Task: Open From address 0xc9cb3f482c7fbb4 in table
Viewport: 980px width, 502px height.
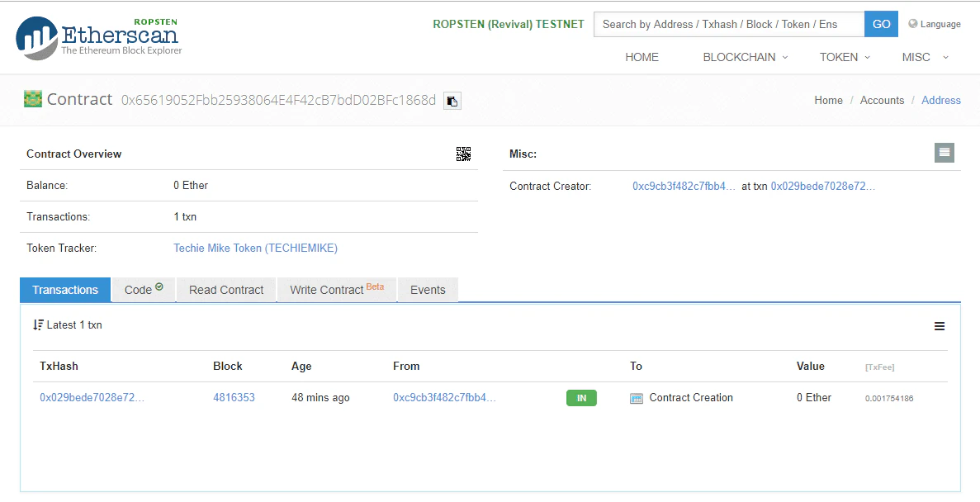Action: tap(444, 398)
